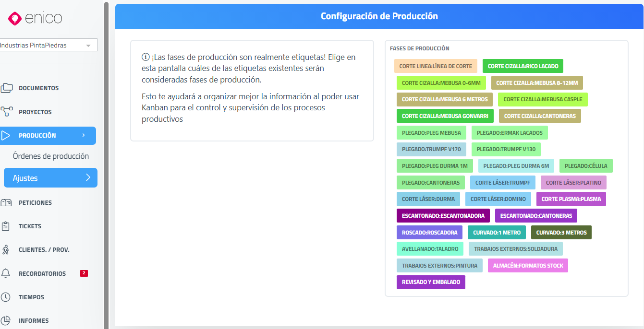Click the enico logo icon
Viewport: 644px width, 329px height.
15,19
